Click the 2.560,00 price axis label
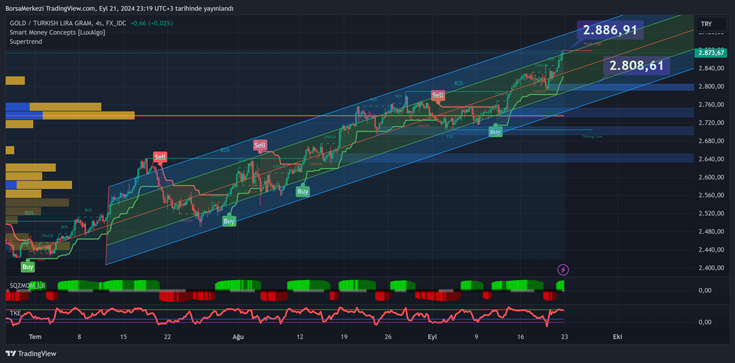The width and height of the screenshot is (735, 363). click(710, 196)
